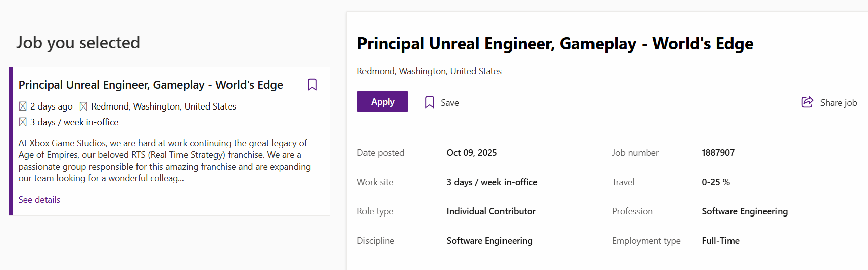Image resolution: width=868 pixels, height=270 pixels.
Task: Click the Travel value 0-25 %
Action: (x=715, y=182)
